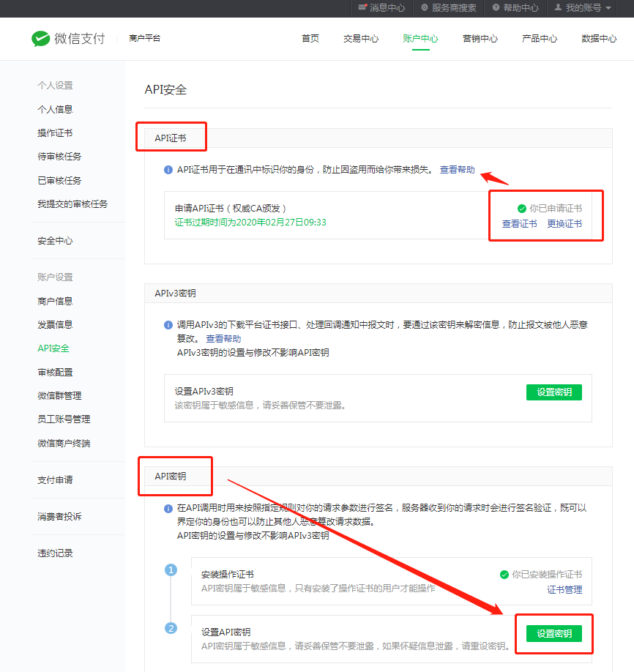Open 消息中心 in the top bar
The width and height of the screenshot is (634, 672).
coord(387,8)
